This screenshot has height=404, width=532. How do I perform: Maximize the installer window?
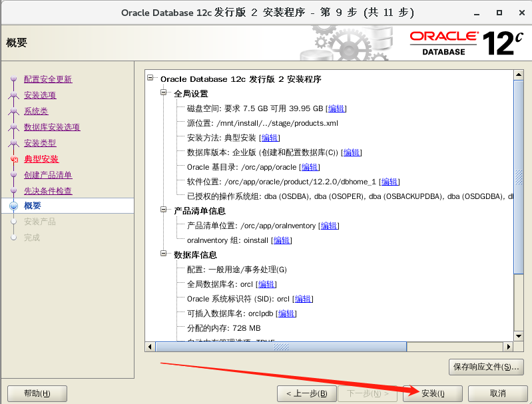pyautogui.click(x=499, y=13)
